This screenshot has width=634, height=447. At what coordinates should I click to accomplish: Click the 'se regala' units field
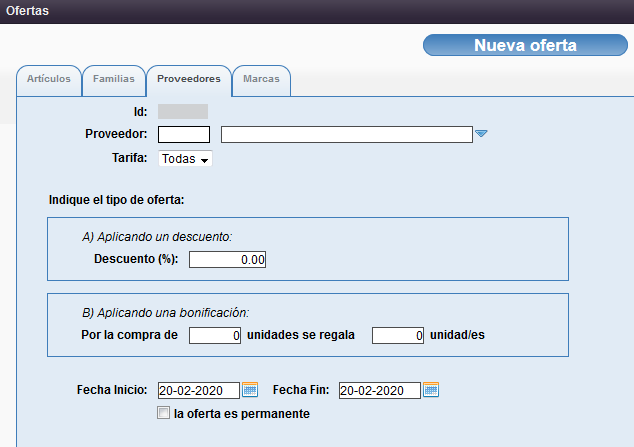[398, 335]
